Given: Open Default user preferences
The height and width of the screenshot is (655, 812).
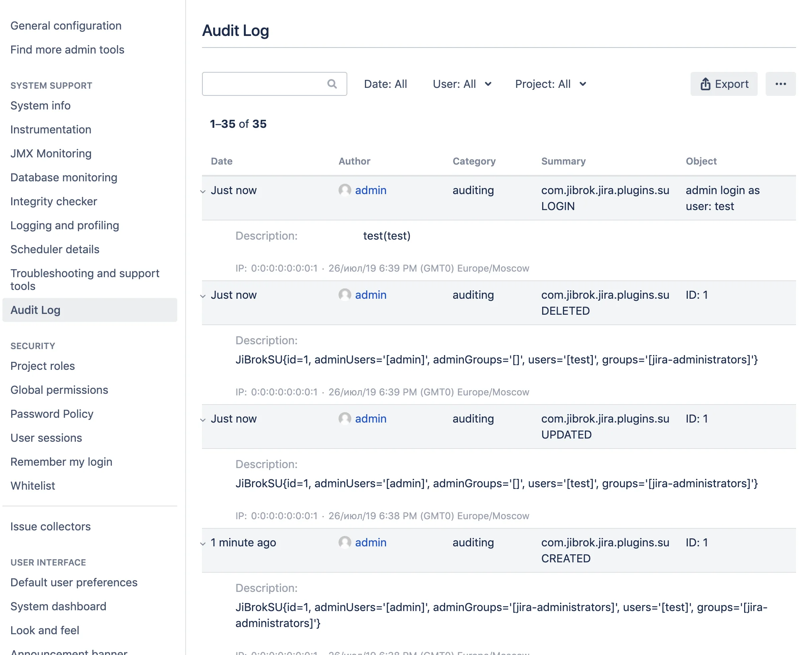Looking at the screenshot, I should pyautogui.click(x=74, y=582).
